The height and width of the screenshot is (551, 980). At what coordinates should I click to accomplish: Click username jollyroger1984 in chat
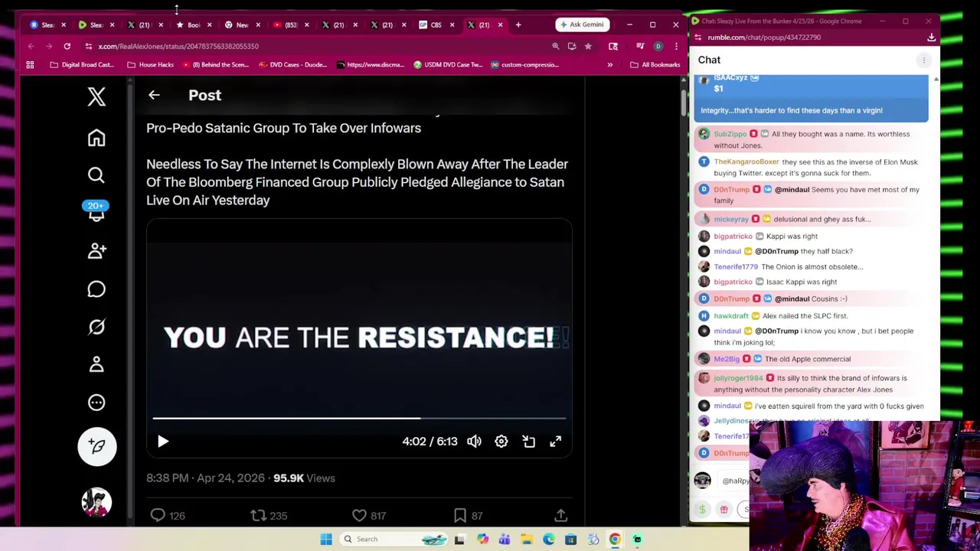point(738,378)
